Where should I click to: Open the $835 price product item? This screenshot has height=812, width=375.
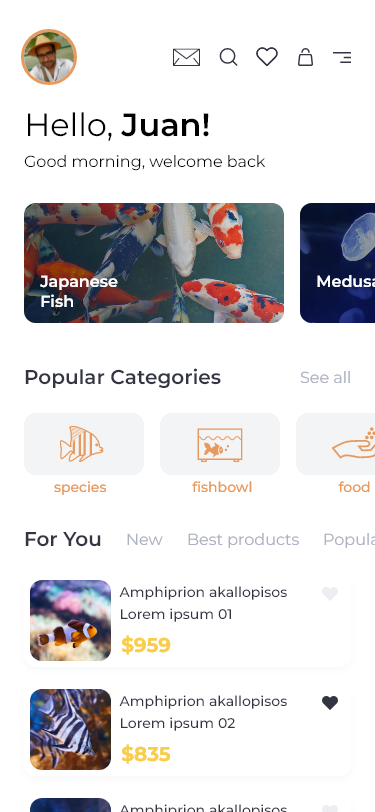[x=188, y=729]
